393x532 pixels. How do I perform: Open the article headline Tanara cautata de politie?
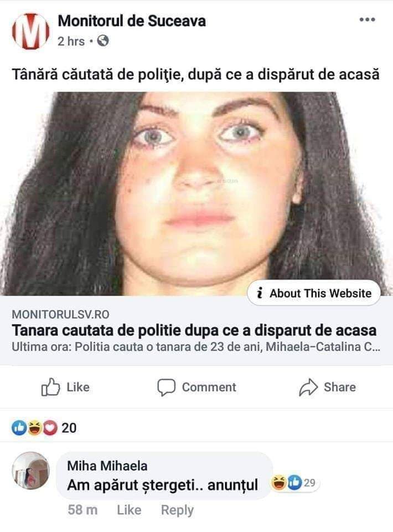point(194,330)
